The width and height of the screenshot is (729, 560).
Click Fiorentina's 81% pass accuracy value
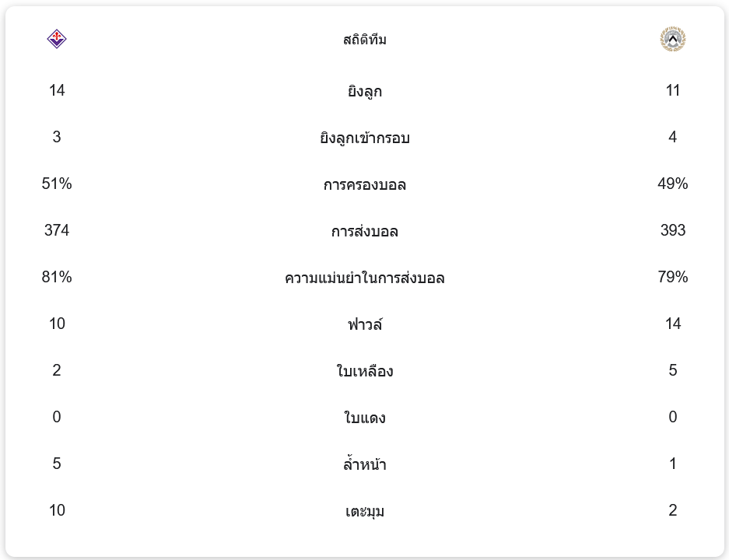coord(57,278)
